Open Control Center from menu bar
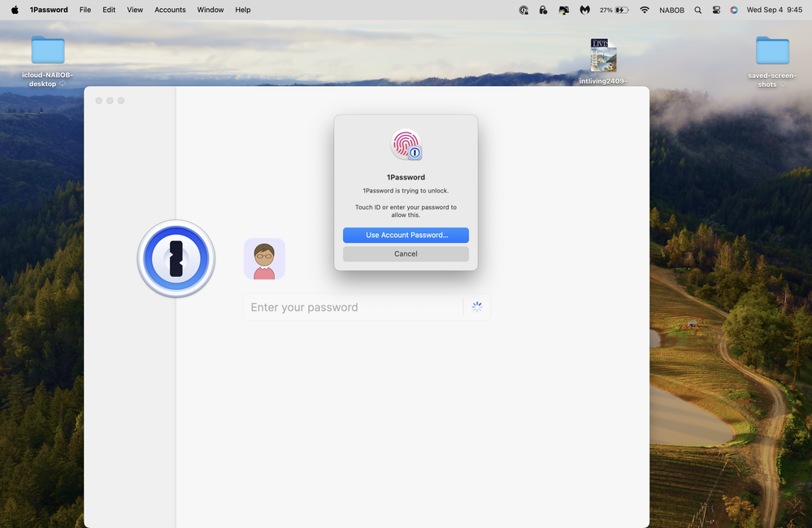 tap(716, 10)
